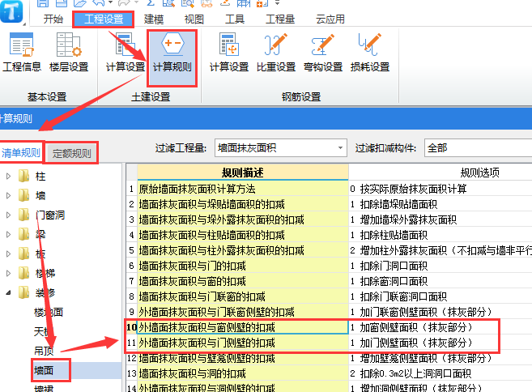Viewport: 532px width, 392px height.
Task: Select row 墙面抹灰面积与洞的扣减
Action: [243, 373]
